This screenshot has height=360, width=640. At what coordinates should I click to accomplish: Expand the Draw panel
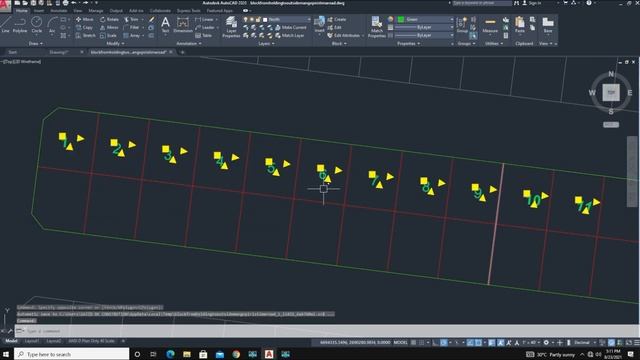(36, 43)
